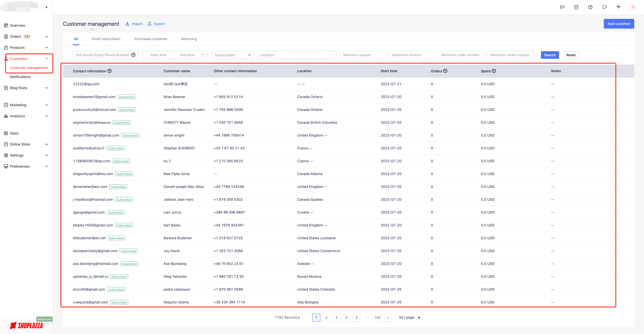Viewport: 644px width, 334px height.
Task: Switch to the Returning tab
Action: 189,39
